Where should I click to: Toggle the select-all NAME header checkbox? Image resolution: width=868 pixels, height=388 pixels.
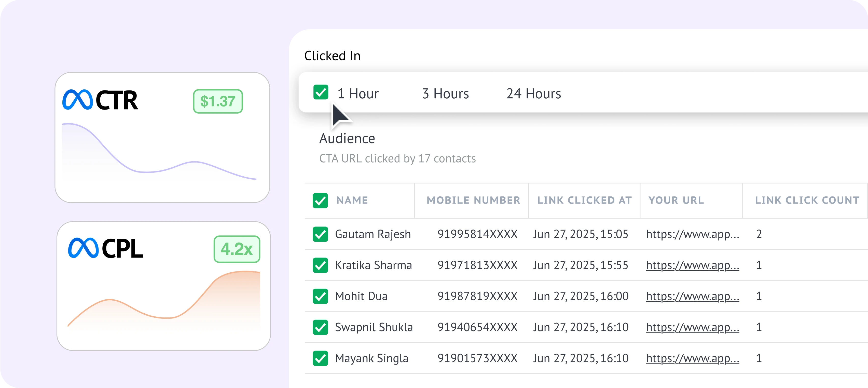pos(320,200)
